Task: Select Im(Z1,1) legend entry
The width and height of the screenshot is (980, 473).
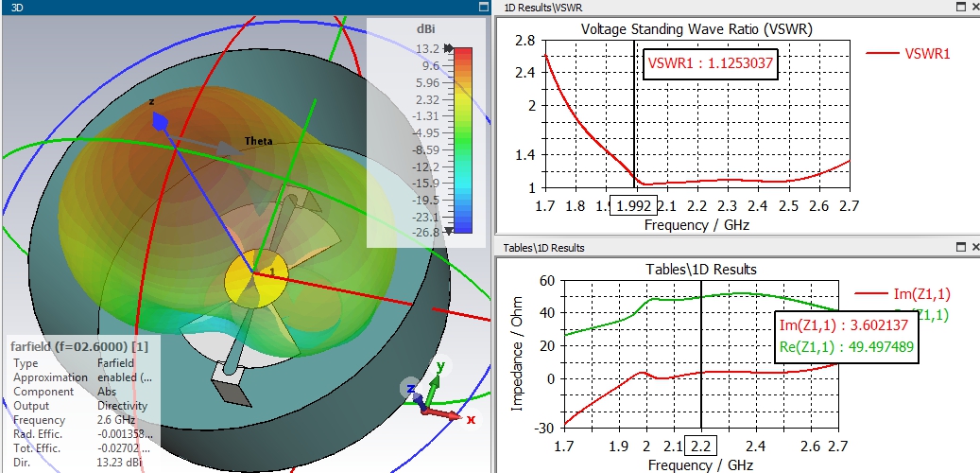Action: pyautogui.click(x=902, y=293)
